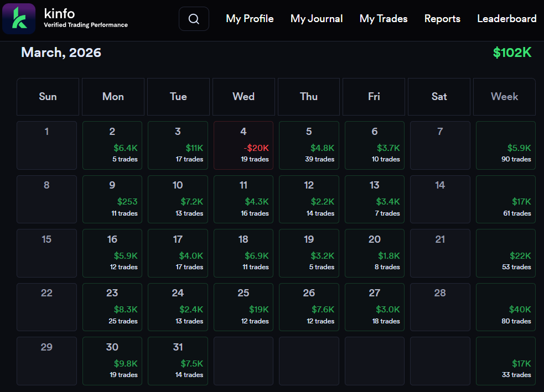This screenshot has height=392, width=544.
Task: Select Saturday March 7 cell
Action: click(x=441, y=145)
